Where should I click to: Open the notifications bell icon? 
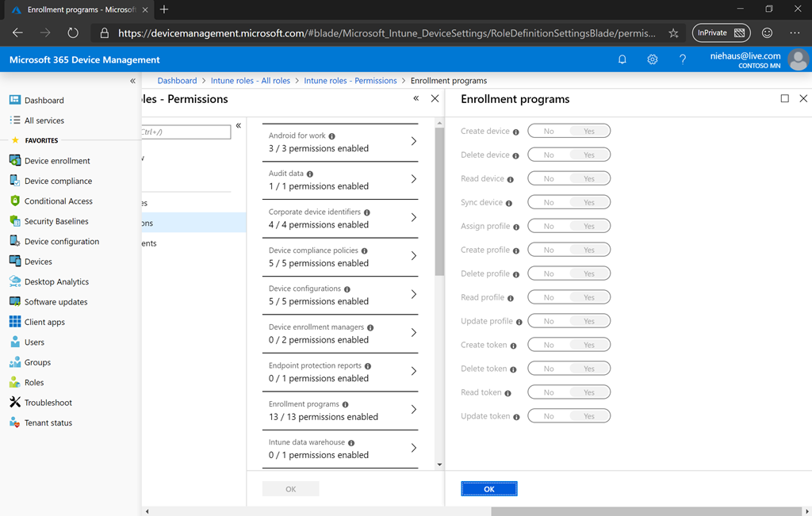coord(622,59)
